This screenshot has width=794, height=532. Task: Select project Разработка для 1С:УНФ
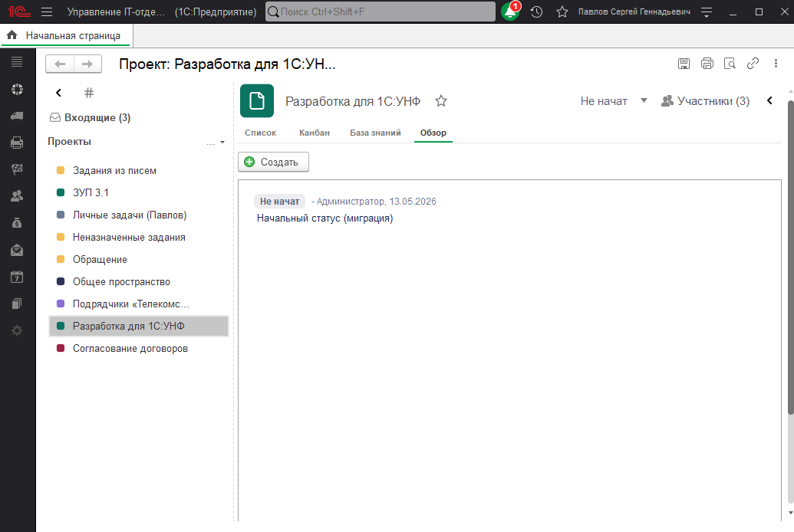point(138,327)
